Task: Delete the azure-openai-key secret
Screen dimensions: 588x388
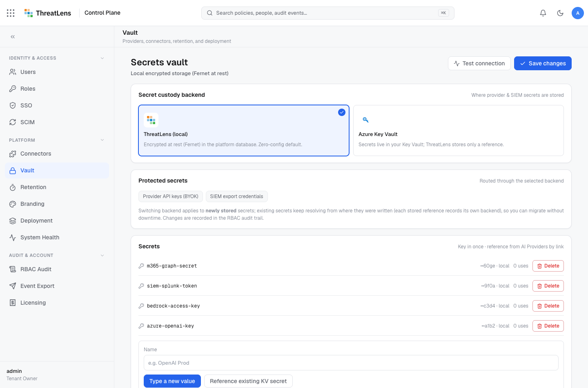Action: 548,326
